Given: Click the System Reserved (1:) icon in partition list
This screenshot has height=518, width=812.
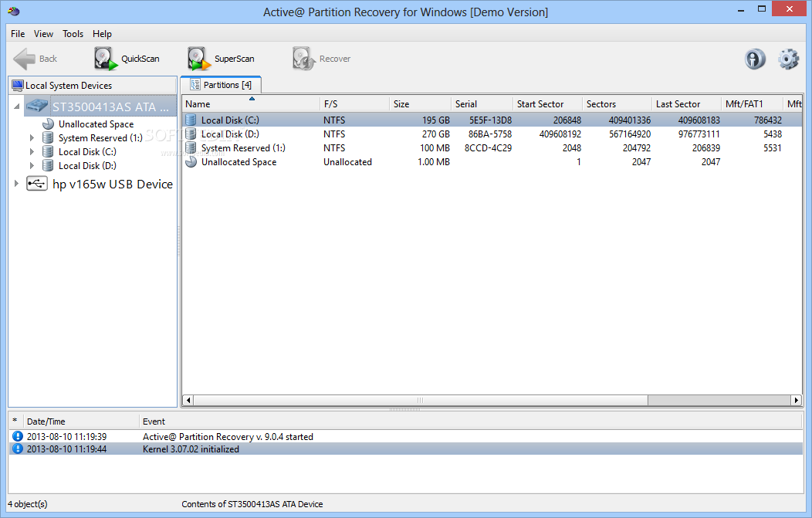Looking at the screenshot, I should pyautogui.click(x=191, y=148).
